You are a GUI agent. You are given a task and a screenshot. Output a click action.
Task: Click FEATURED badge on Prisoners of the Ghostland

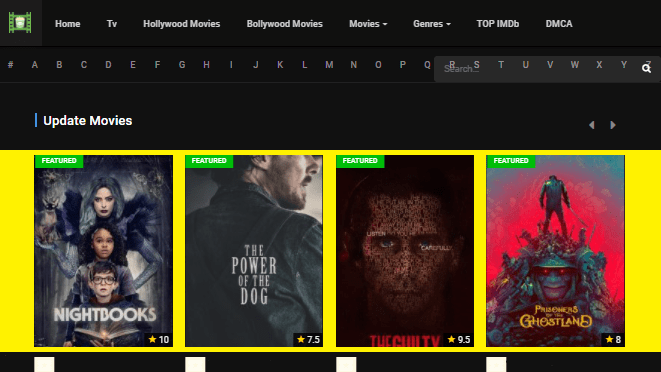tap(511, 161)
